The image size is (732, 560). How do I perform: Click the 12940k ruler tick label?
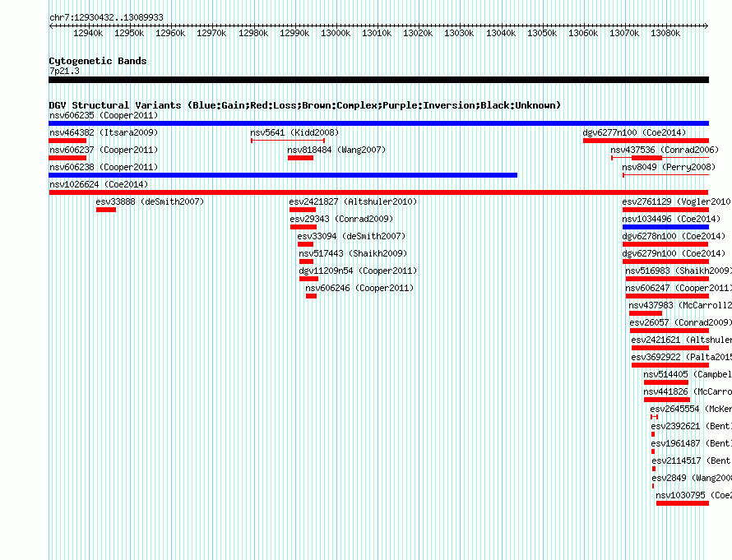tap(88, 33)
